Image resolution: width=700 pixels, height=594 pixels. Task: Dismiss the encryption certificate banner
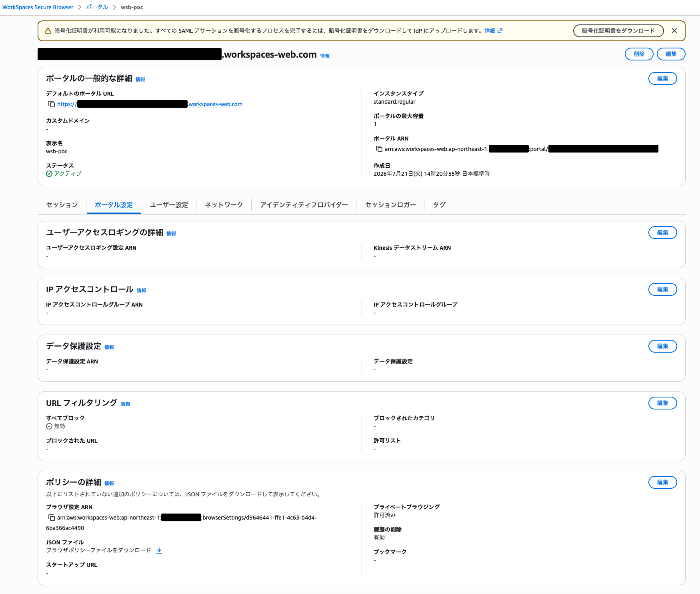pos(674,31)
